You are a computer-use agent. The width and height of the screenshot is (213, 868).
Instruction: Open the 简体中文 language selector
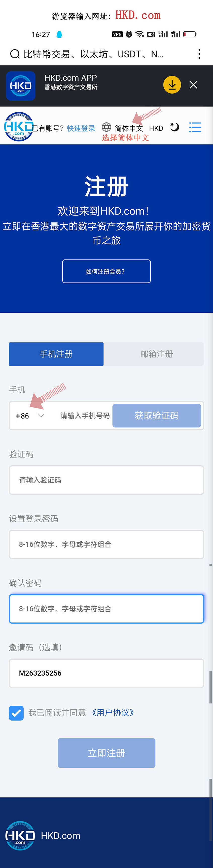[x=129, y=128]
